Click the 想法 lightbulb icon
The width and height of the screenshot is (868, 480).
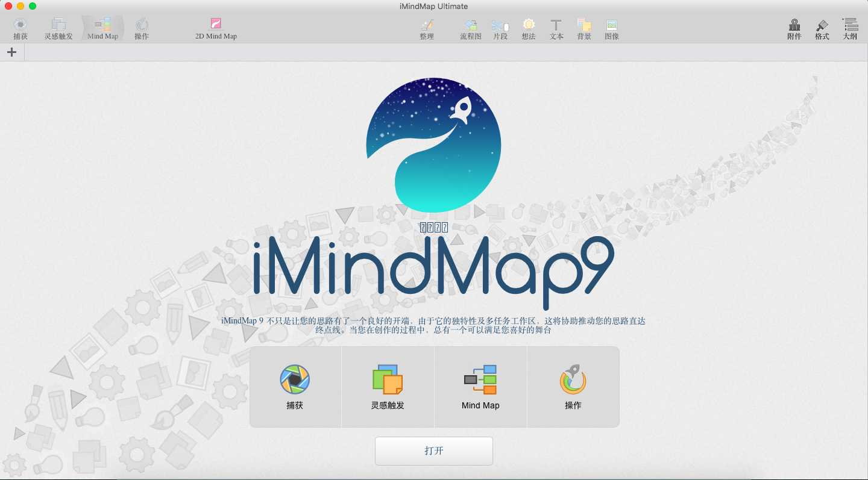tap(529, 29)
